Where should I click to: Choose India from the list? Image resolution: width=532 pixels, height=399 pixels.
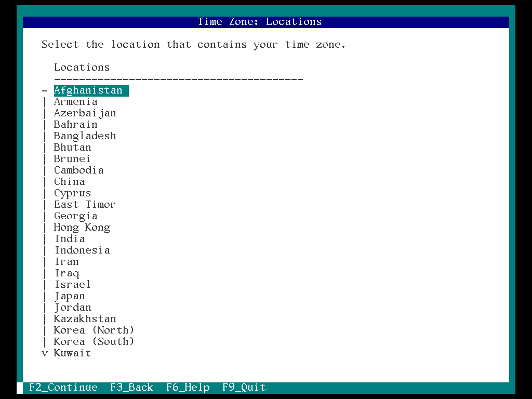pyautogui.click(x=70, y=239)
